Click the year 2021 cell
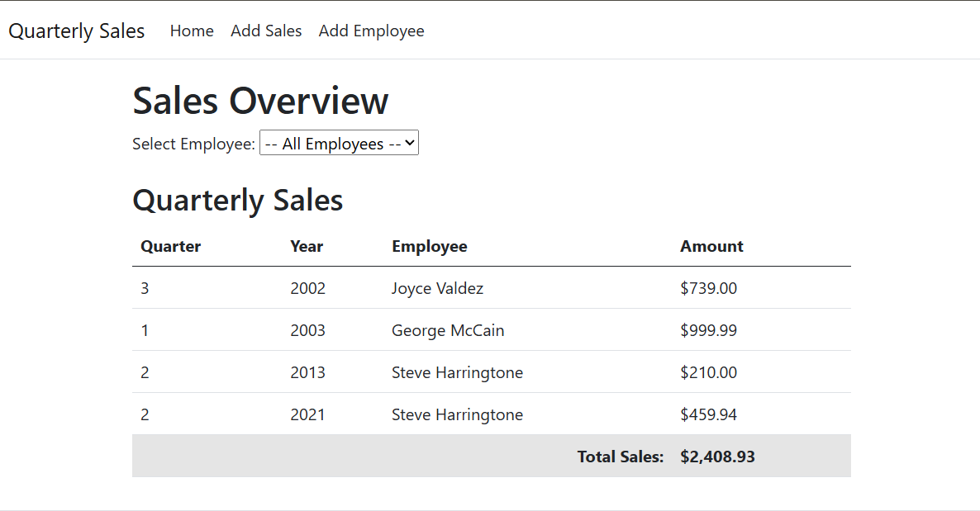The height and width of the screenshot is (511, 980). click(307, 414)
